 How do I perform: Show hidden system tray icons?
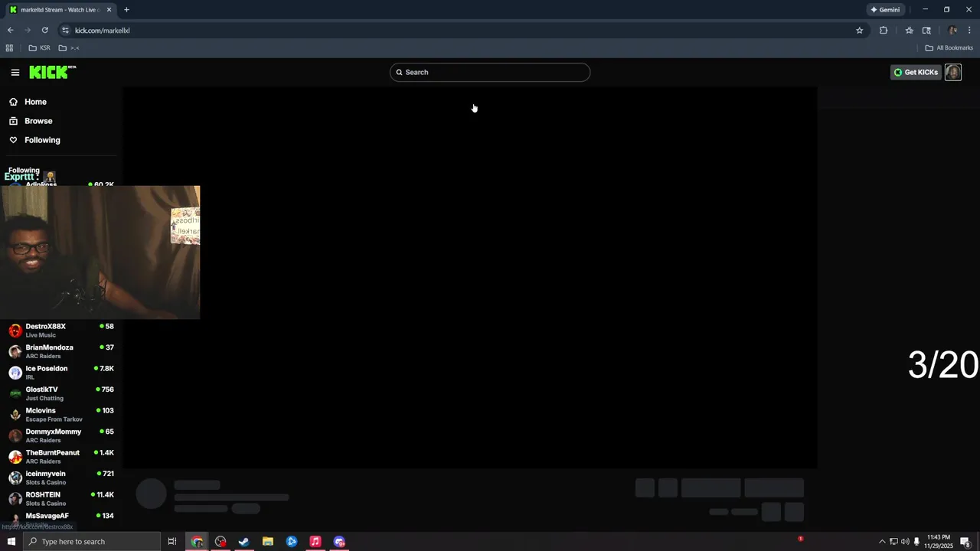[x=882, y=542]
